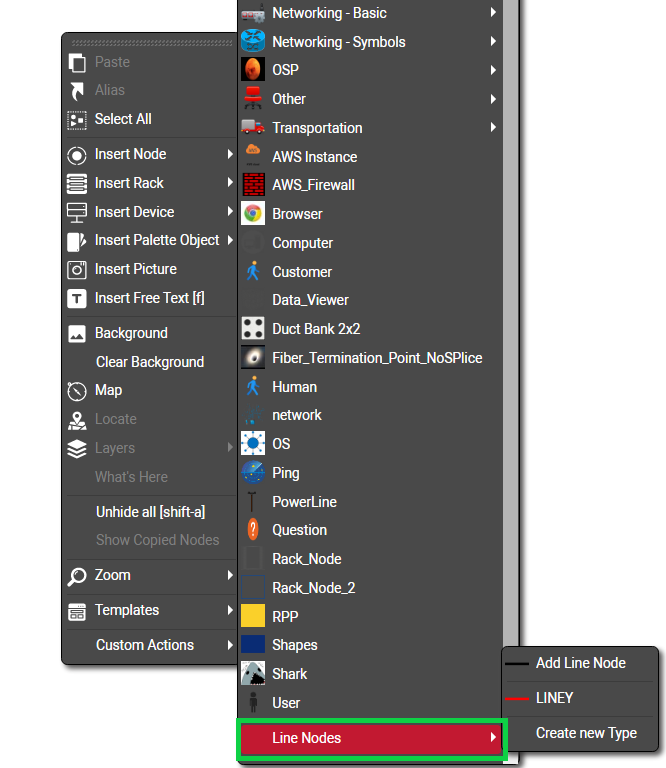Image resolution: width=666 pixels, height=768 pixels.
Task: Click the orange Question node icon
Action: pyautogui.click(x=253, y=530)
